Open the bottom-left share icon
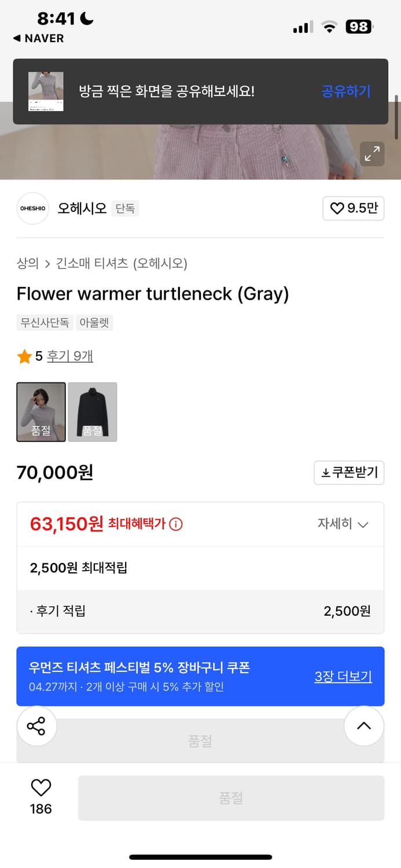The width and height of the screenshot is (401, 868). point(36,726)
